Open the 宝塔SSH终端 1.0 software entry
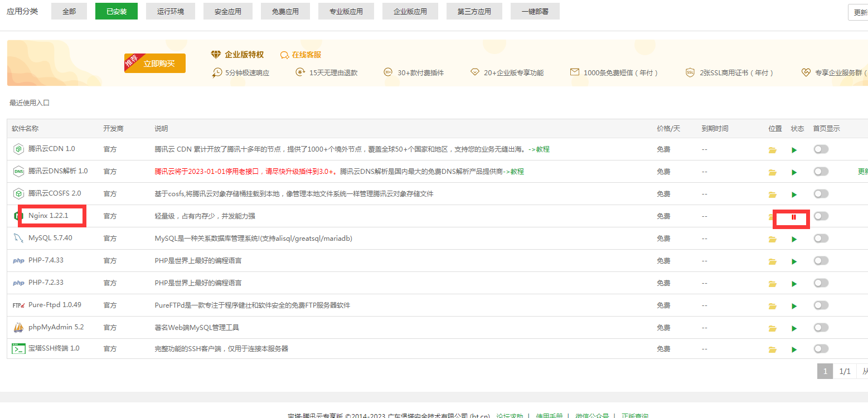The height and width of the screenshot is (418, 868). pos(54,348)
